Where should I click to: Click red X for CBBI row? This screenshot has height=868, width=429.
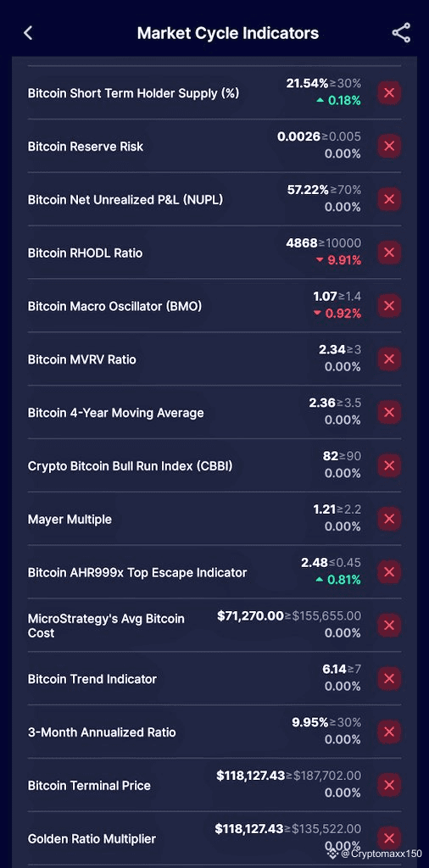[x=389, y=465]
